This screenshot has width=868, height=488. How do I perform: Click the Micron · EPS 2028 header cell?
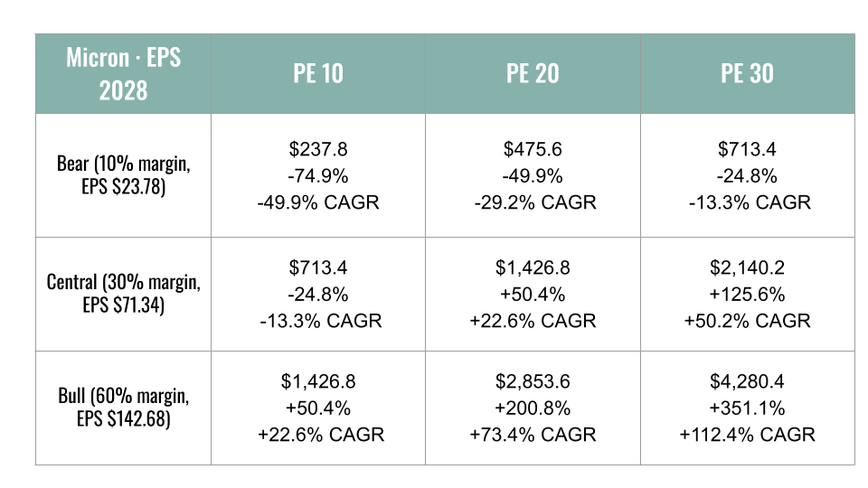coord(123,73)
